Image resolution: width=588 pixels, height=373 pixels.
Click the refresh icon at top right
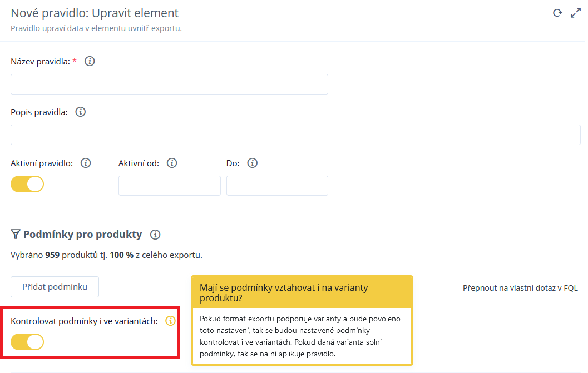(x=557, y=13)
